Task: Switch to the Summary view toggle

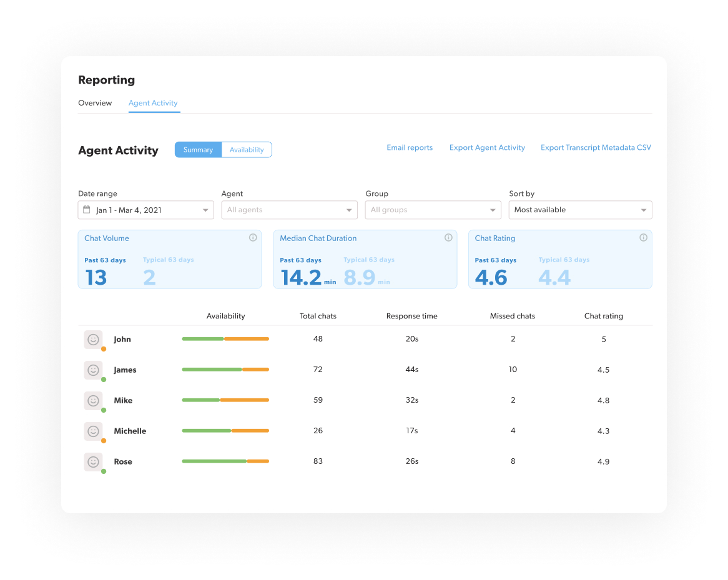Action: click(x=198, y=150)
